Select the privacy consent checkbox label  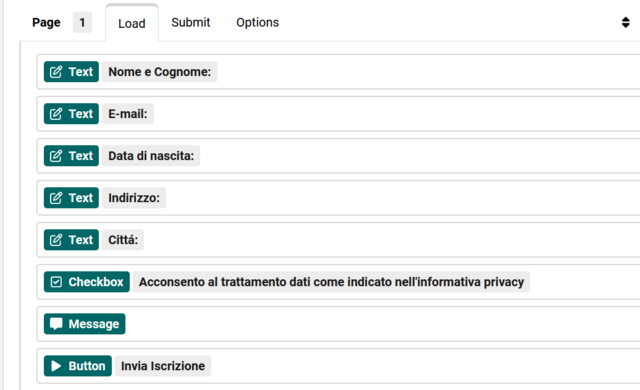[x=331, y=282]
